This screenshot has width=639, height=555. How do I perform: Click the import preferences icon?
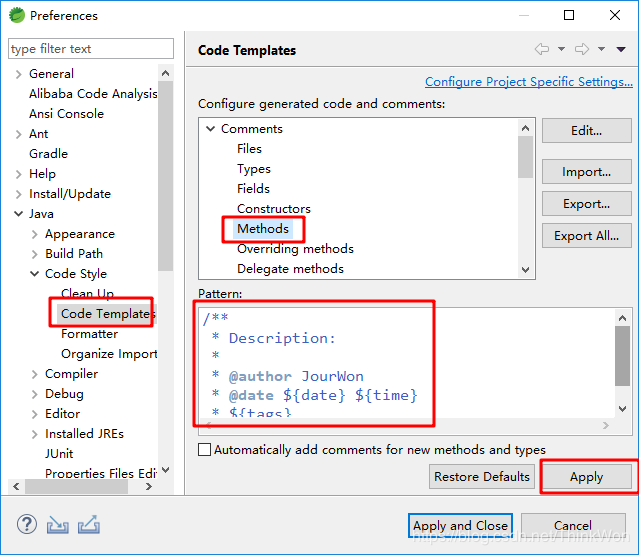57,525
